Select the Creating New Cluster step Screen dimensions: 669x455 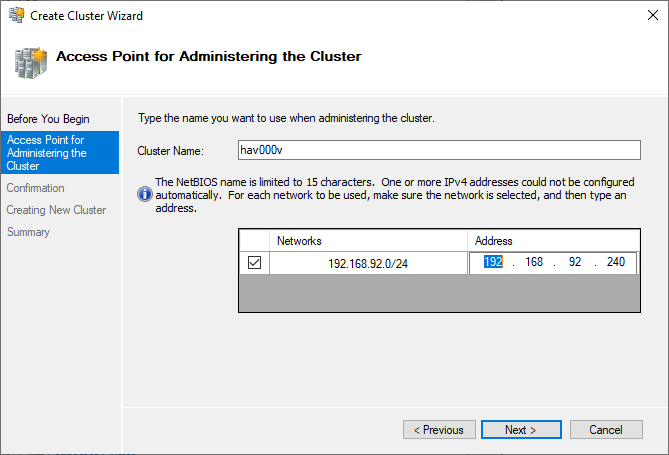click(56, 210)
